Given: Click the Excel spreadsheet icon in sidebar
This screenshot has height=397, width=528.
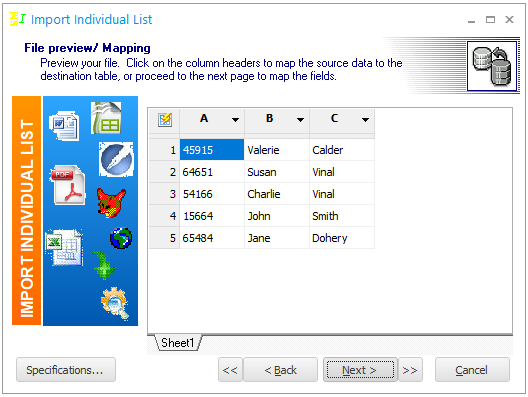Looking at the screenshot, I should click(64, 247).
